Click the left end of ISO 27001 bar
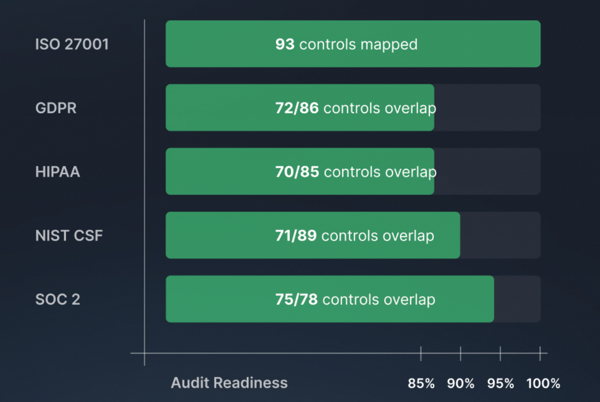 coord(180,44)
